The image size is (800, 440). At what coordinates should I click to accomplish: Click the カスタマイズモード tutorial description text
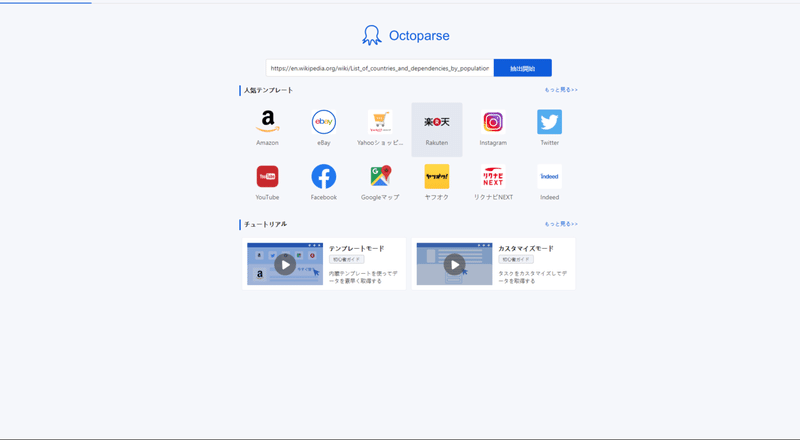pos(533,277)
